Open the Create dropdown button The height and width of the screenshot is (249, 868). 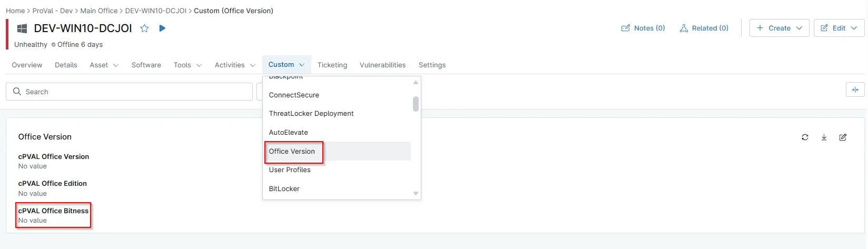coord(779,28)
